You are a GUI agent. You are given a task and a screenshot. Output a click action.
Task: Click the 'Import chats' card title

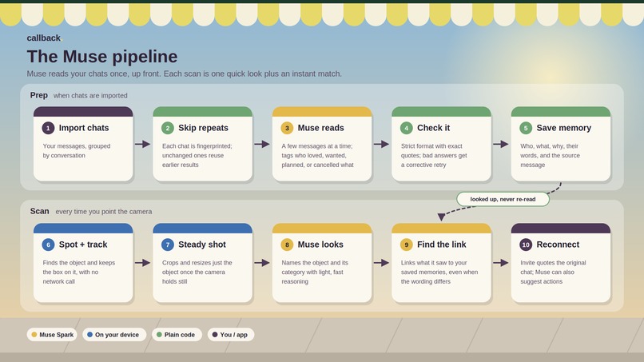click(x=84, y=128)
